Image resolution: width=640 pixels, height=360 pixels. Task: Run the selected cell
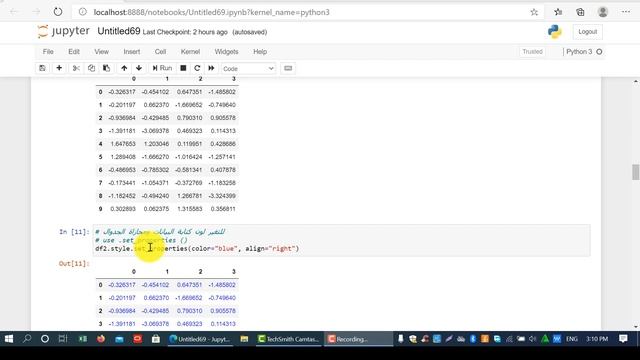[x=162, y=68]
